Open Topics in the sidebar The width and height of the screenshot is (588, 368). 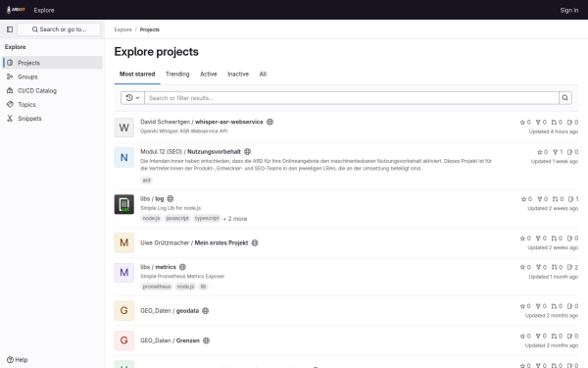point(53,104)
